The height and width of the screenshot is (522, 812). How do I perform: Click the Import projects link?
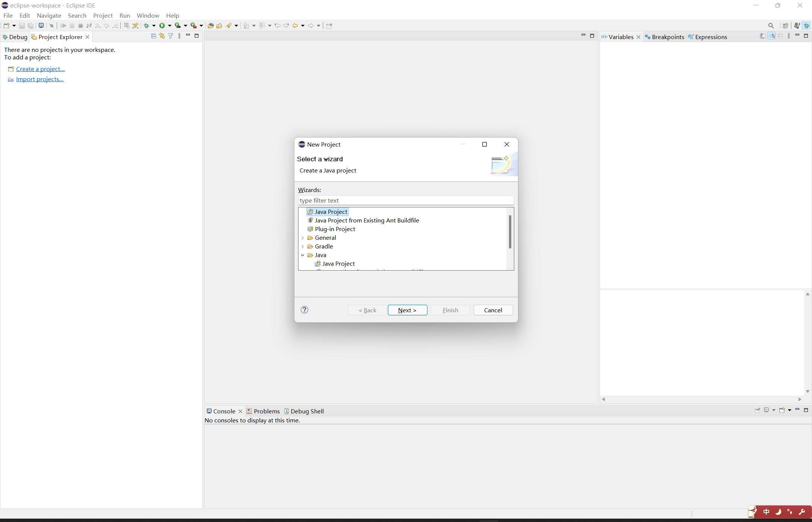click(x=39, y=79)
